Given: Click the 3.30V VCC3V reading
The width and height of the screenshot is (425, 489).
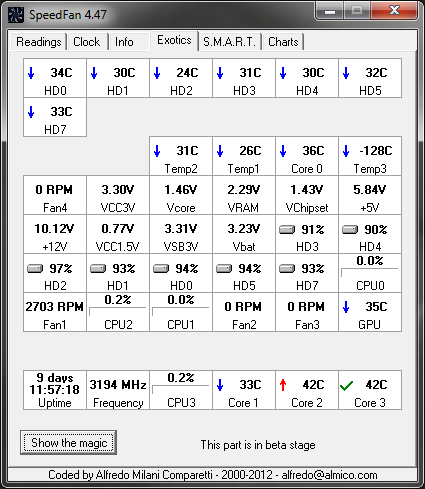Looking at the screenshot, I should click(x=118, y=195).
